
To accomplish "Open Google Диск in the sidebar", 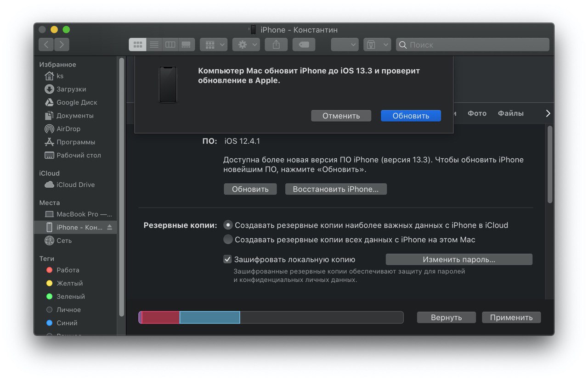I will click(76, 102).
